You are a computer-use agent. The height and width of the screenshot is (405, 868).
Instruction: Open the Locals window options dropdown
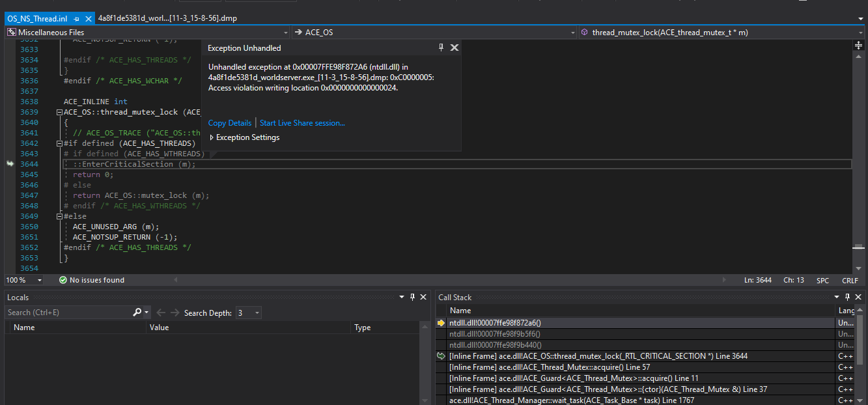[400, 297]
